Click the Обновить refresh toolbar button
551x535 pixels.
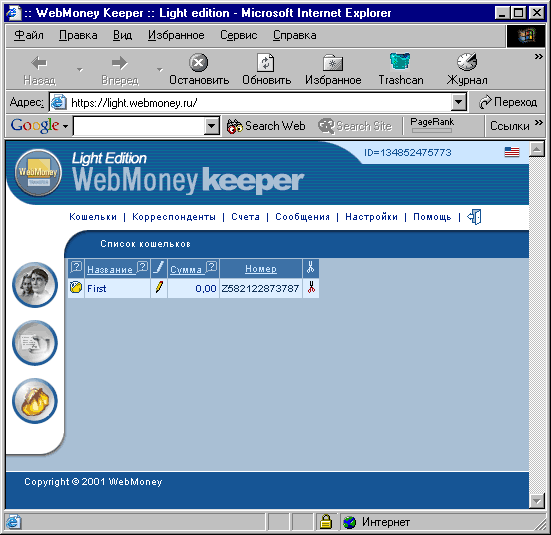point(266,69)
